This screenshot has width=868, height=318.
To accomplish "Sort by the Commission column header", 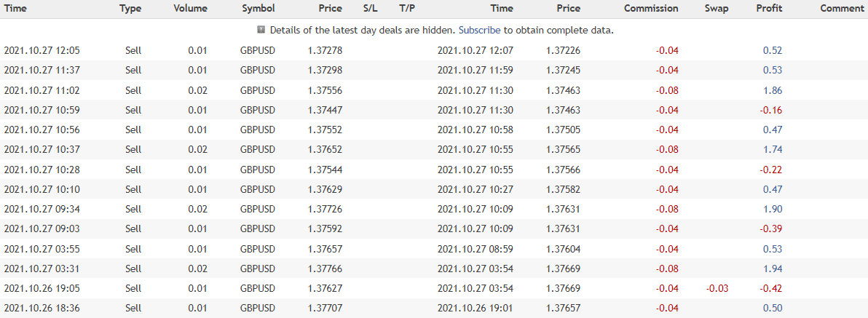I will [x=651, y=8].
